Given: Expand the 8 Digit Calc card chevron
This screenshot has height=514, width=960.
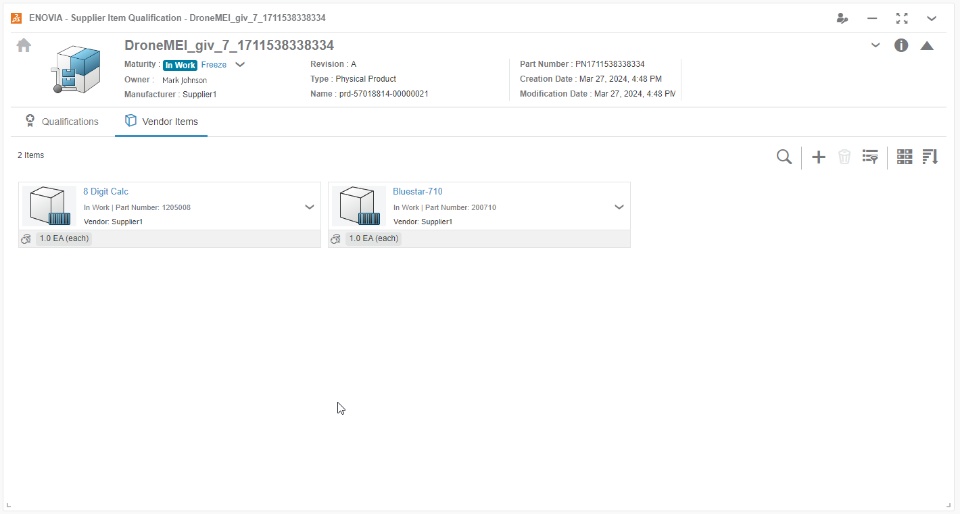Looking at the screenshot, I should [x=309, y=207].
